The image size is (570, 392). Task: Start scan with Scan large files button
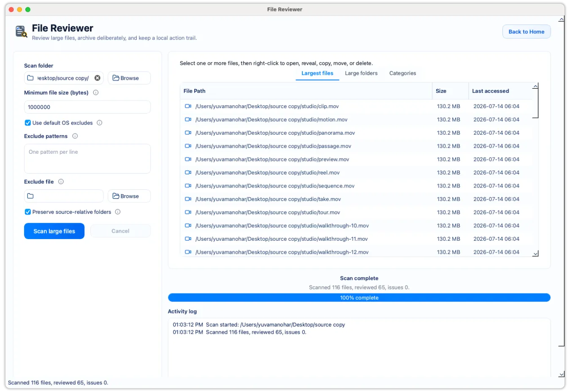[x=54, y=231]
